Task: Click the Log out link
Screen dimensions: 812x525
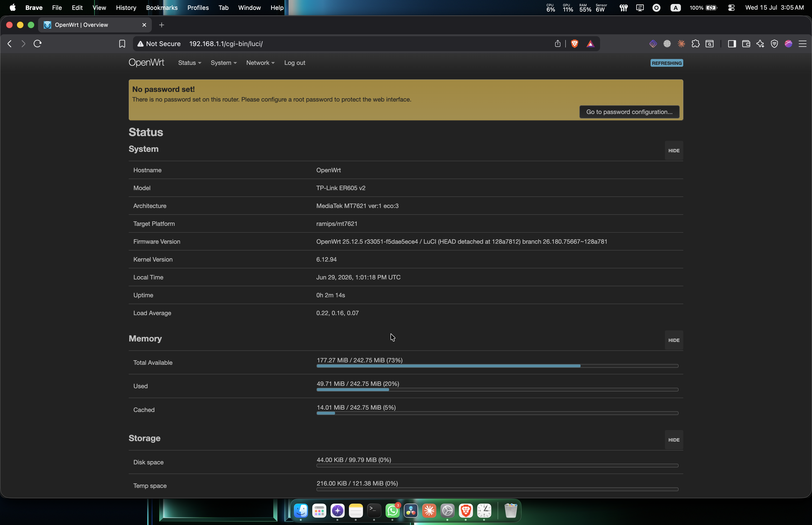Action: pos(295,63)
